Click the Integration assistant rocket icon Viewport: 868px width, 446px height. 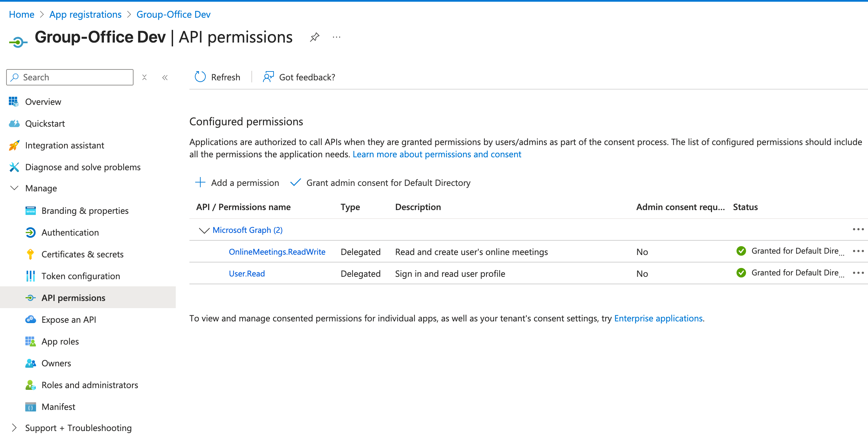coord(14,145)
